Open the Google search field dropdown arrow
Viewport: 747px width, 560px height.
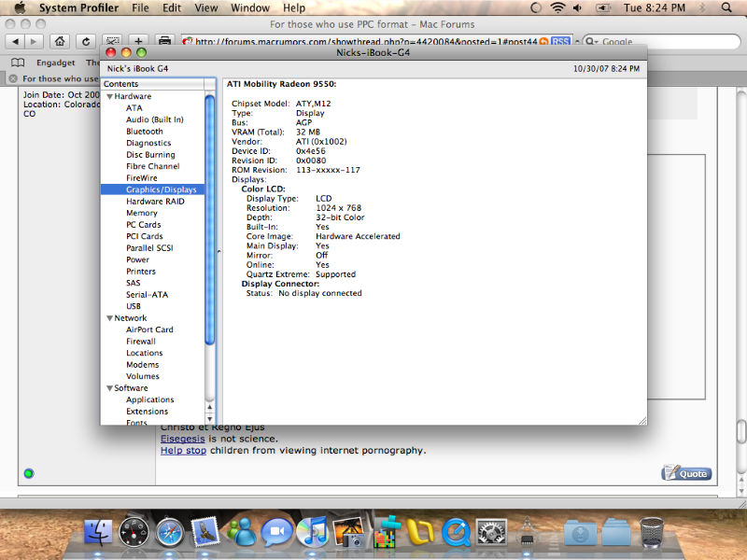[591, 41]
